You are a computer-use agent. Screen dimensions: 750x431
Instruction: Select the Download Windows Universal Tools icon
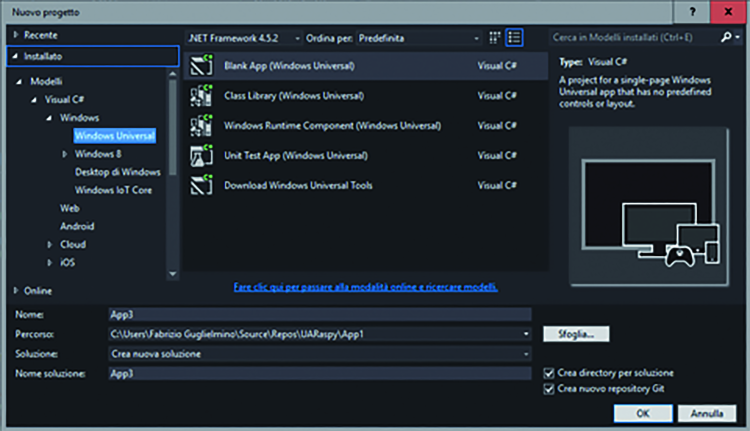pos(201,185)
